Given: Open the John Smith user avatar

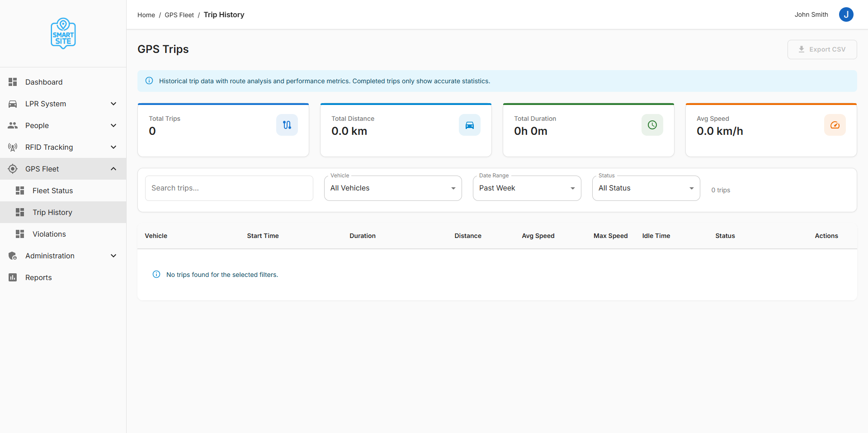Looking at the screenshot, I should point(846,14).
